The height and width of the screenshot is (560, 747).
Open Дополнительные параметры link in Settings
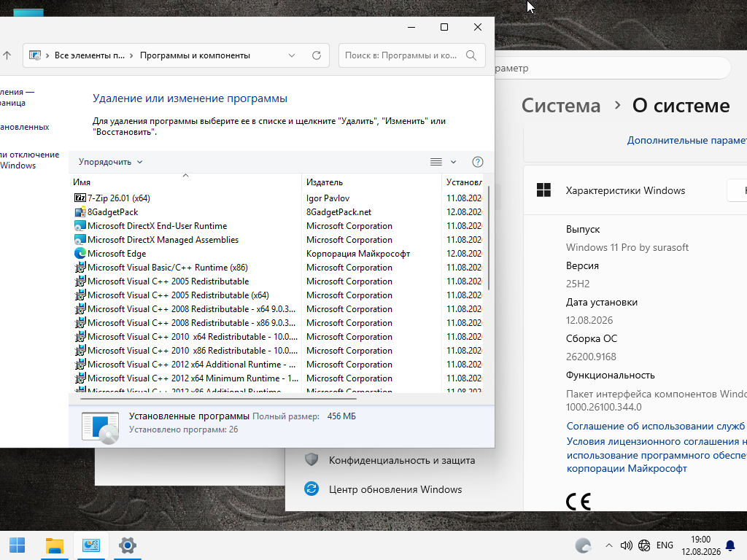[x=686, y=140]
